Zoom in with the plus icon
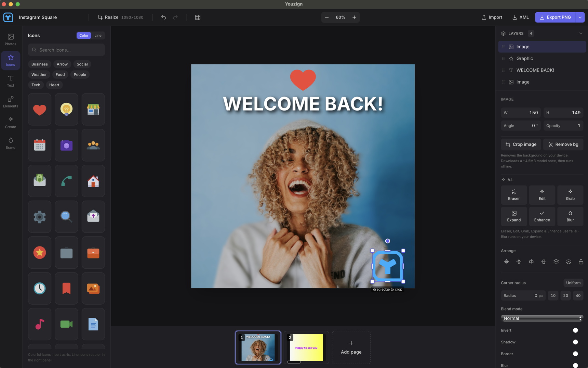The image size is (588, 368). pyautogui.click(x=354, y=17)
